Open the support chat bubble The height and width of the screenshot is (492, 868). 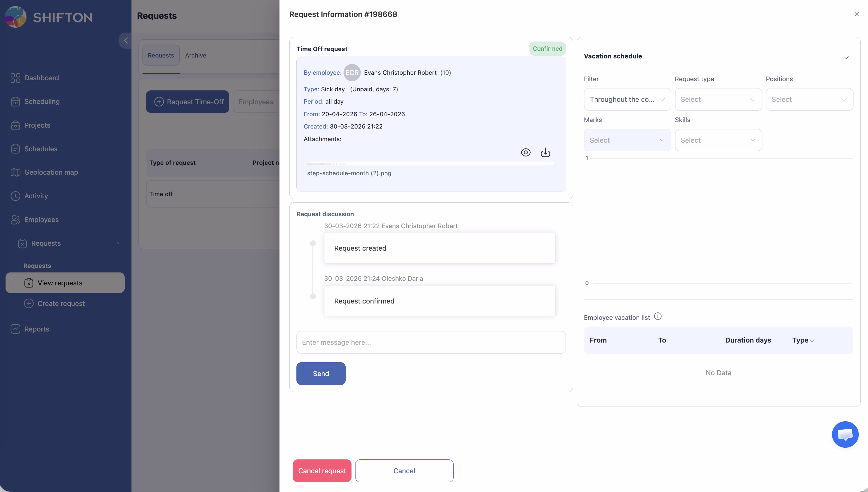click(x=845, y=434)
